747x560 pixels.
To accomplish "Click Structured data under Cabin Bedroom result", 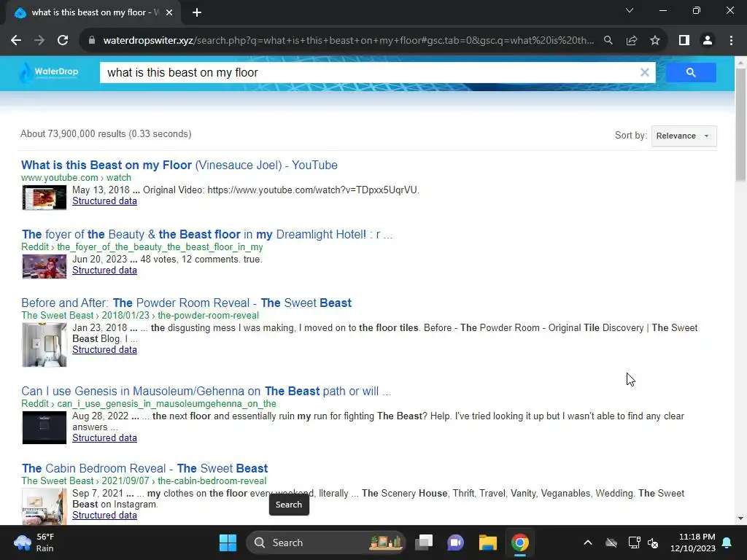I will coord(104,516).
